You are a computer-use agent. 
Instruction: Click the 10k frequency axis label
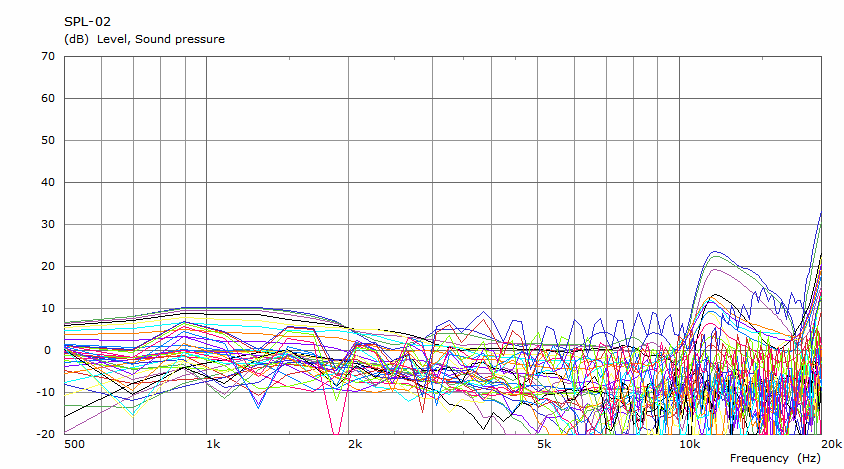[x=690, y=444]
